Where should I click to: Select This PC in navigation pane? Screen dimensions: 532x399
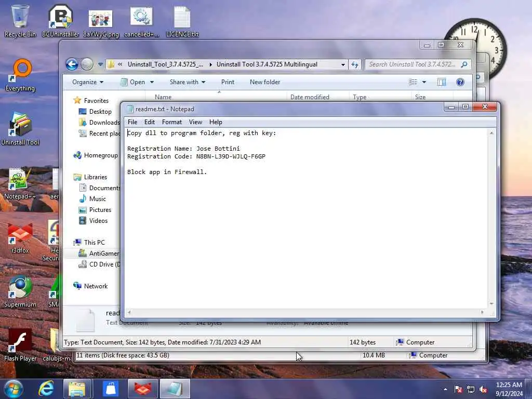(89, 242)
